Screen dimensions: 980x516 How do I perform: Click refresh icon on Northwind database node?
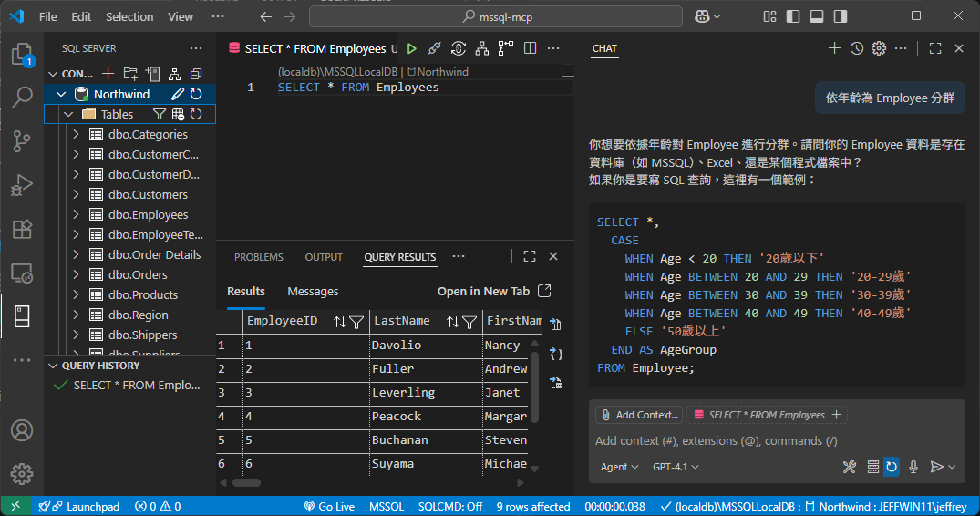(196, 94)
